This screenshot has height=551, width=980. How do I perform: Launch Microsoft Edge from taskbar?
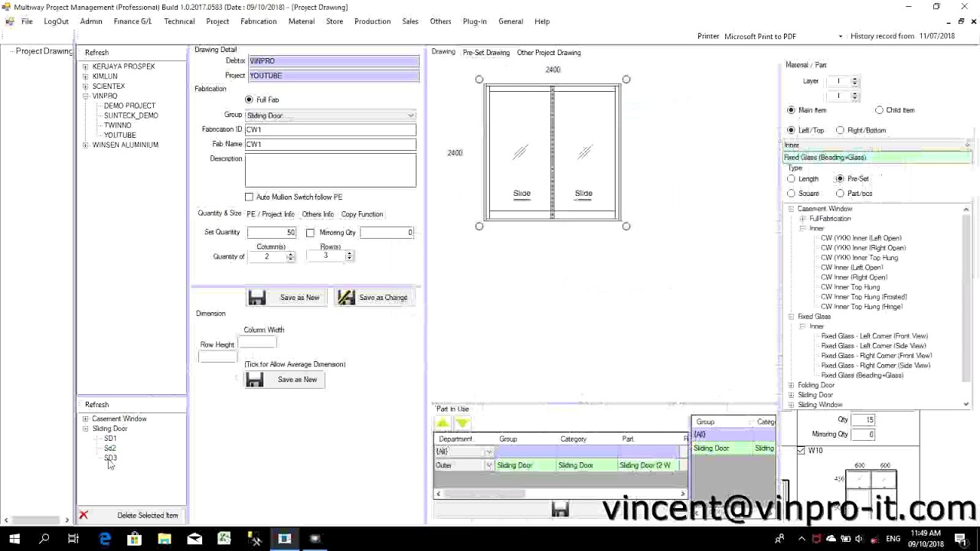(104, 539)
